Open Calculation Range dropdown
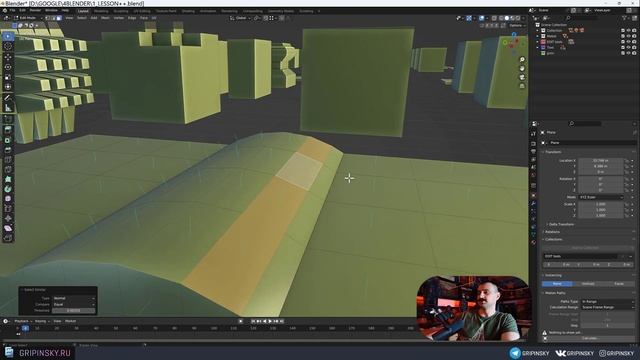640x360 pixels. 607,307
